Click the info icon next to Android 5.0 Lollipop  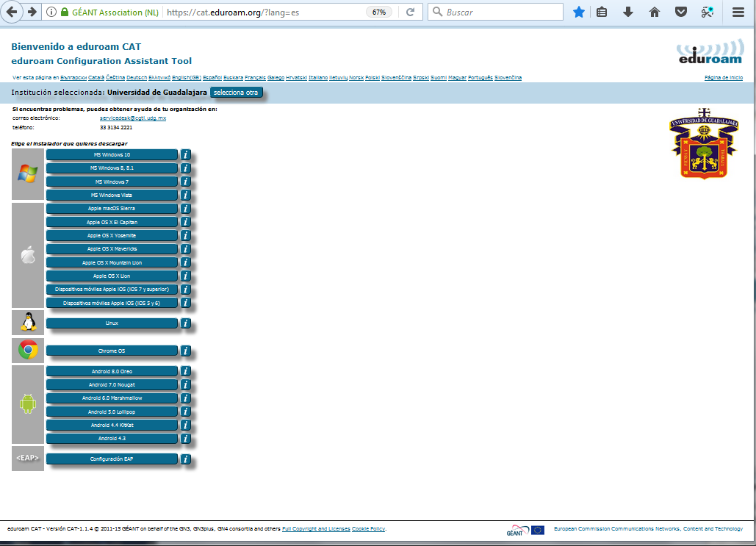[186, 412]
